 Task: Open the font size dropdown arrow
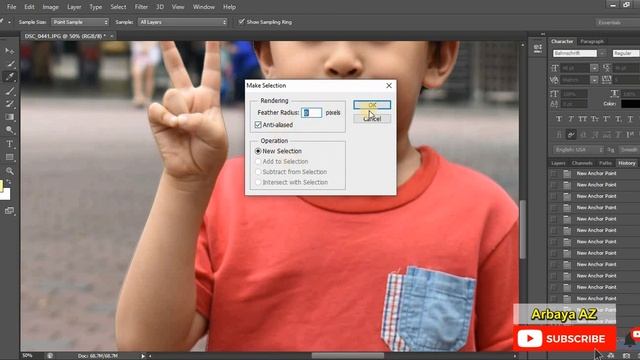(594, 68)
